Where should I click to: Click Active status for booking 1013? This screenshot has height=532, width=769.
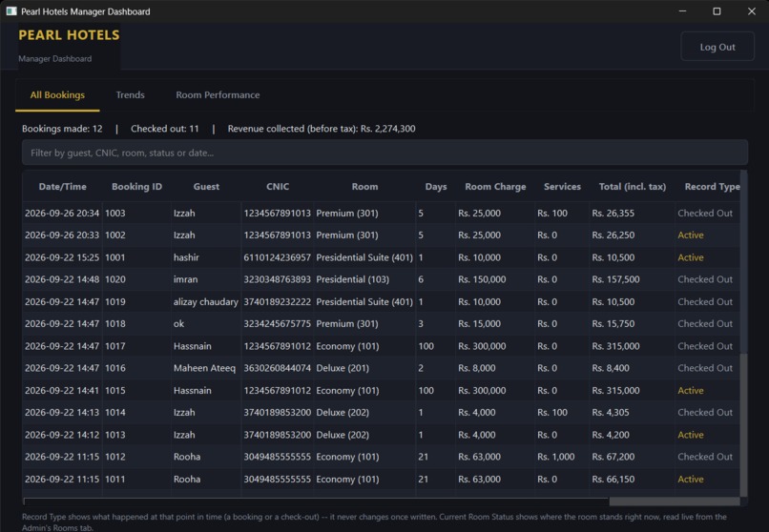[x=691, y=435]
